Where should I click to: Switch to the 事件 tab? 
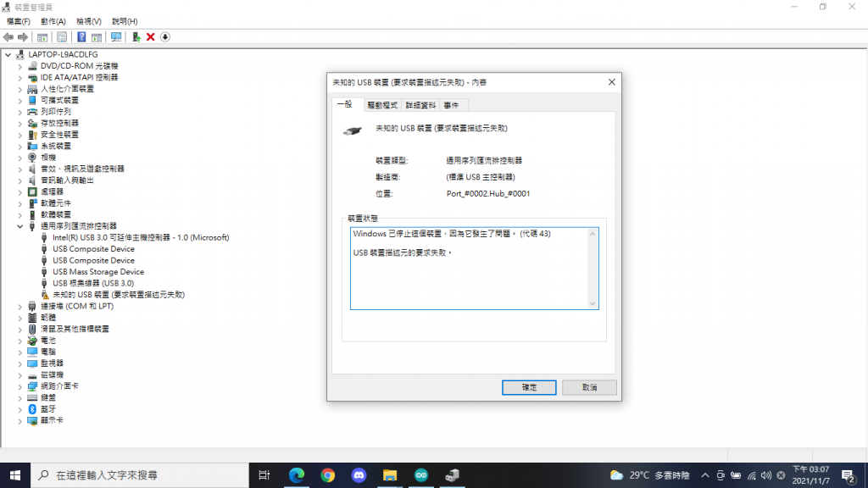click(451, 105)
